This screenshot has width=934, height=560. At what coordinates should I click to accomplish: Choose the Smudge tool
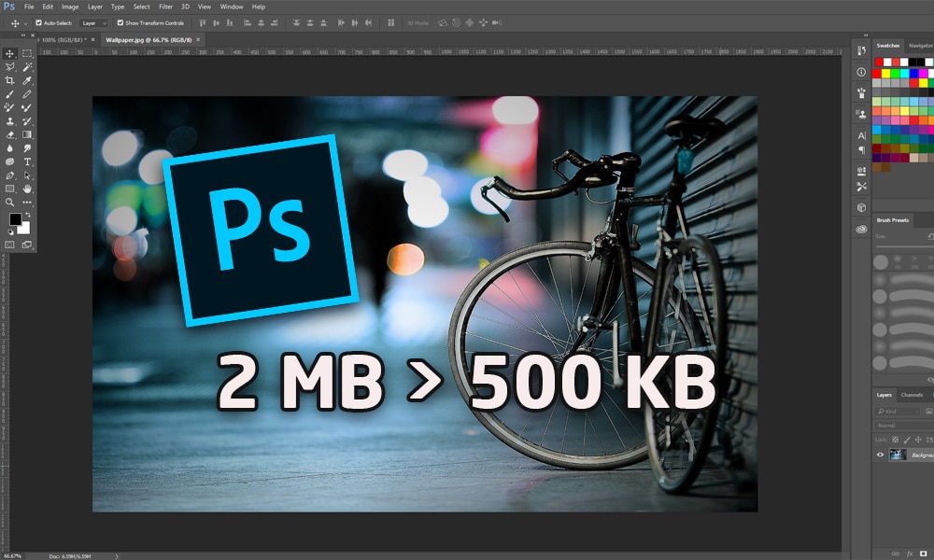27,148
